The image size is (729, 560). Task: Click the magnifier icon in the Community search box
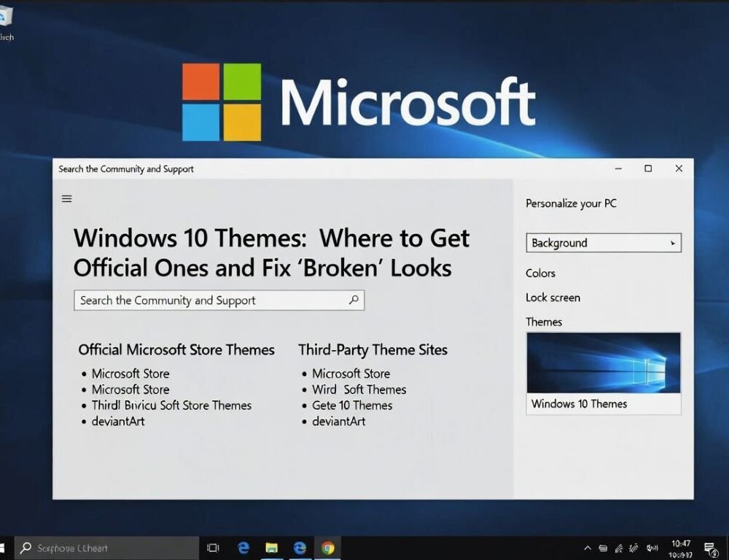coord(354,300)
